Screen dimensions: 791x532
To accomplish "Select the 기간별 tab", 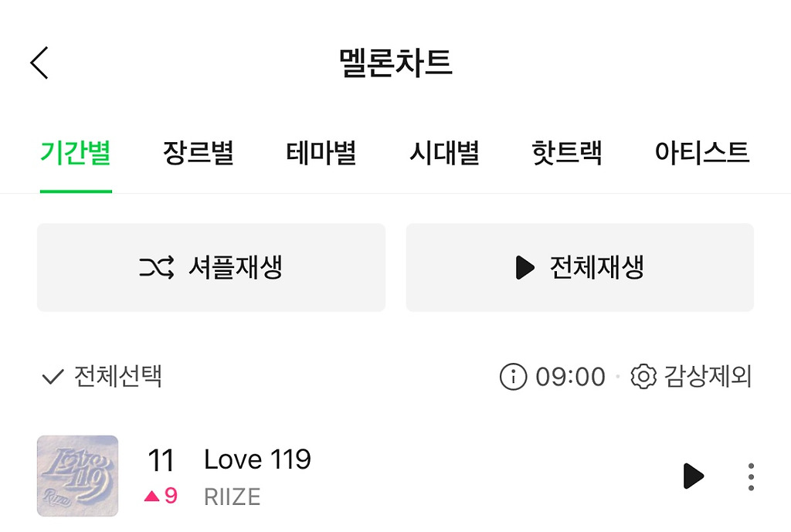I will (76, 152).
